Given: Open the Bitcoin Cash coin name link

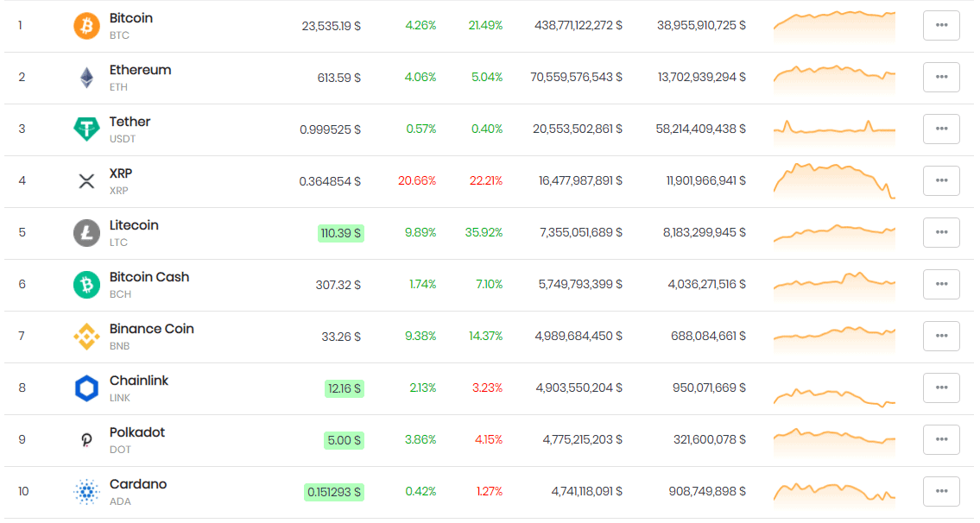Looking at the screenshot, I should pos(149,277).
